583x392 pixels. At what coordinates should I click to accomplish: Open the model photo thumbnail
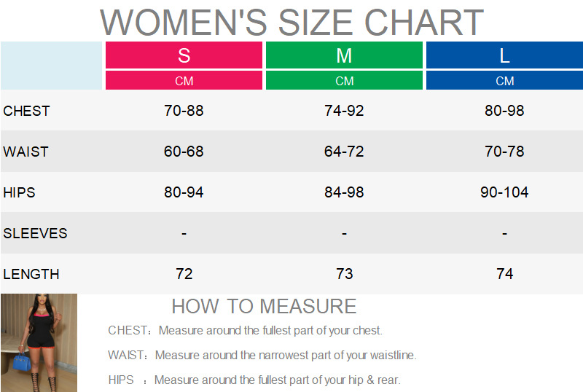(39, 342)
